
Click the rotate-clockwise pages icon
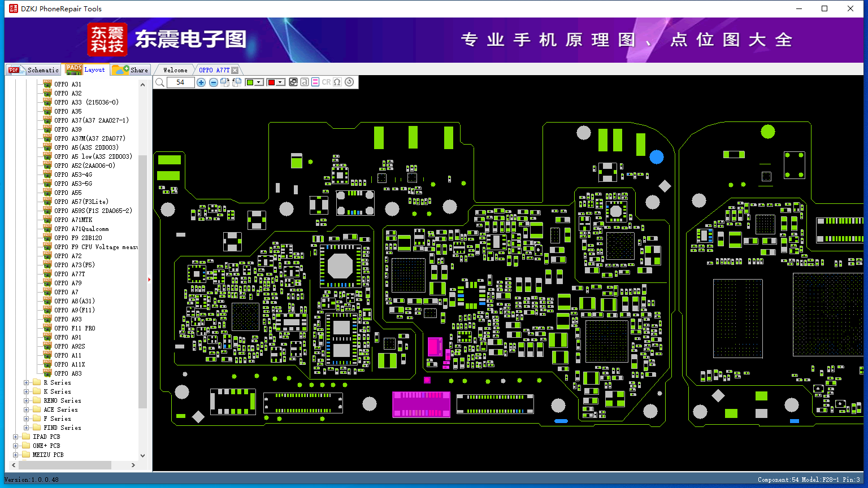click(225, 82)
